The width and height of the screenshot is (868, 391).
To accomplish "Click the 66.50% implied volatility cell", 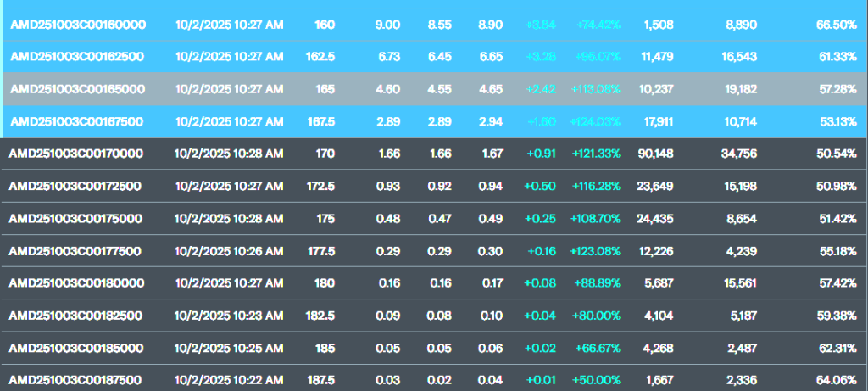I will click(836, 25).
